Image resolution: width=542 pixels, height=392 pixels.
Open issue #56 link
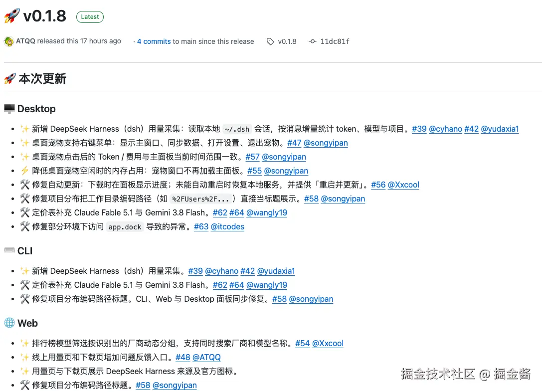[x=378, y=185]
